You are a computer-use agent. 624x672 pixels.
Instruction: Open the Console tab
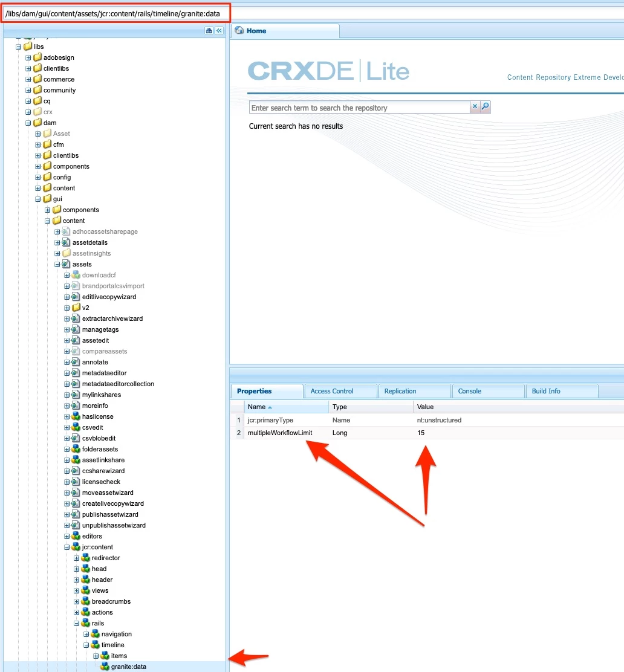pos(488,391)
